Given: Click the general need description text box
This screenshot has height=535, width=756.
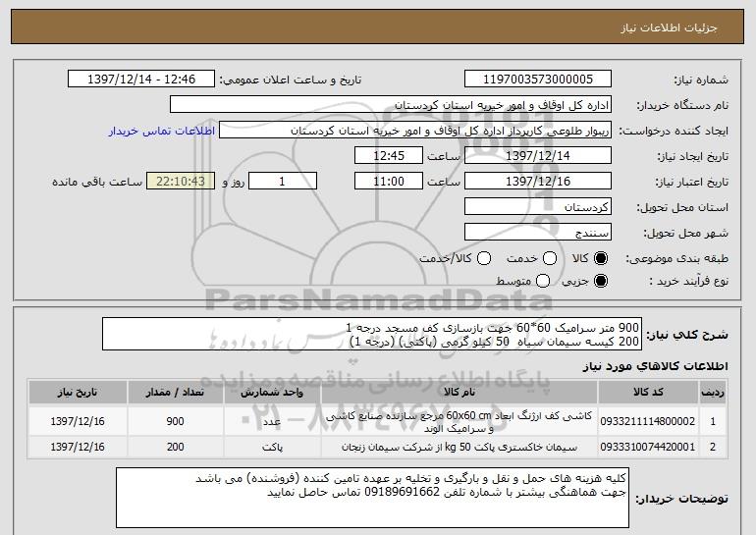Looking at the screenshot, I should coord(372,334).
